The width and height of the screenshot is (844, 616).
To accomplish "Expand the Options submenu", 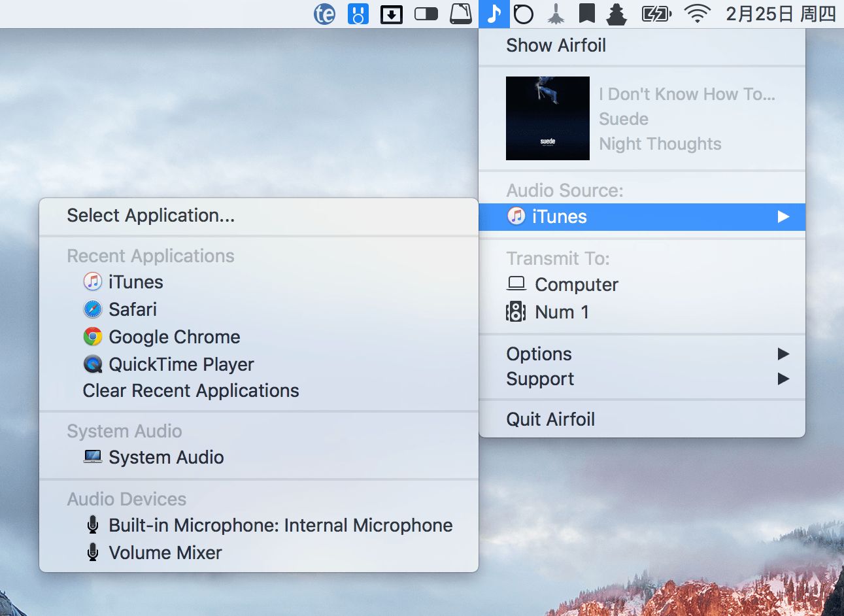I will [642, 354].
